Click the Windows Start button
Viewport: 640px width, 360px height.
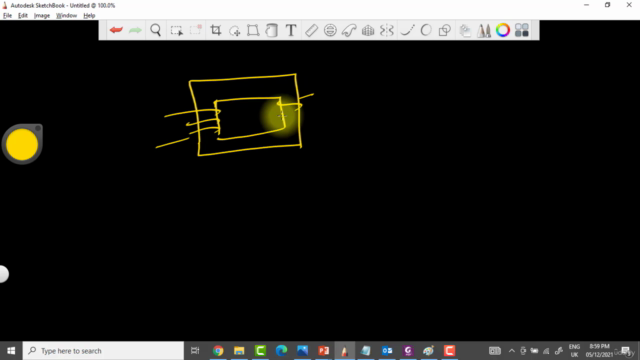(x=11, y=351)
